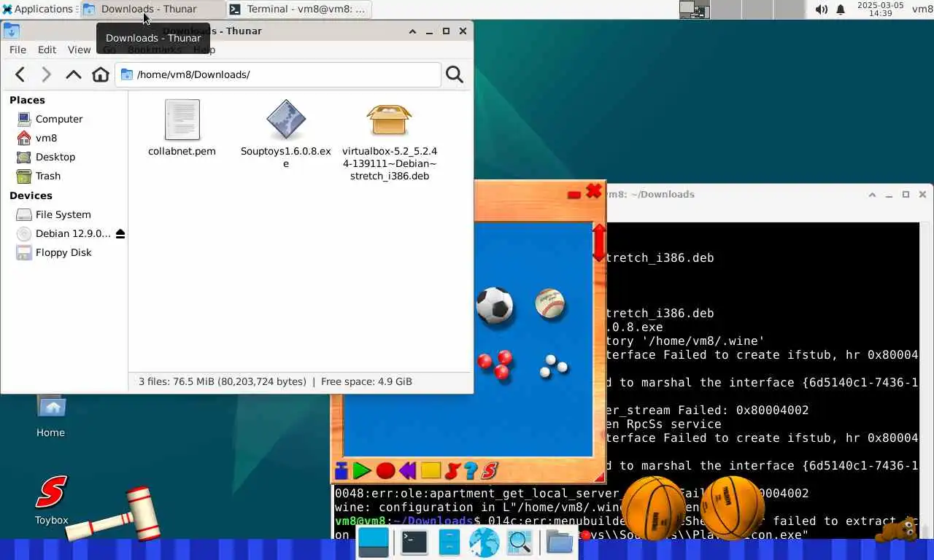Click the volume speaker icon
The width and height of the screenshot is (934, 560).
(821, 9)
